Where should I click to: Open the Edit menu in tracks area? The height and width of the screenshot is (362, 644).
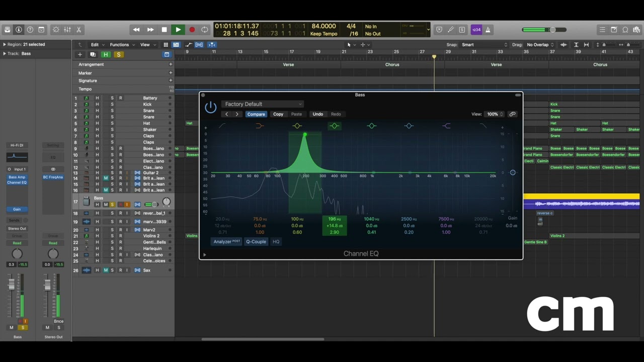97,45
